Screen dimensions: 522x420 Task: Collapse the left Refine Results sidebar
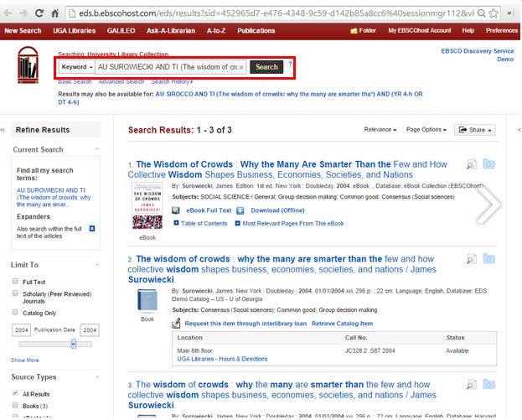[3, 130]
